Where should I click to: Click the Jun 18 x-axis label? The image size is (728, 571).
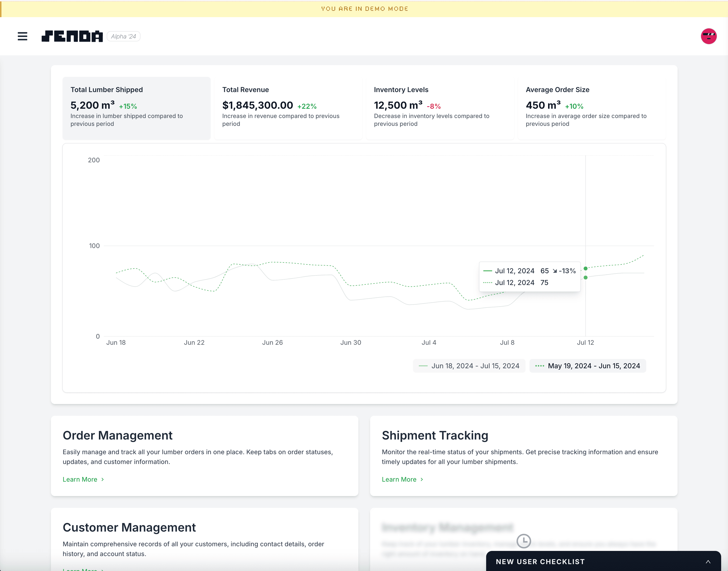tap(116, 342)
